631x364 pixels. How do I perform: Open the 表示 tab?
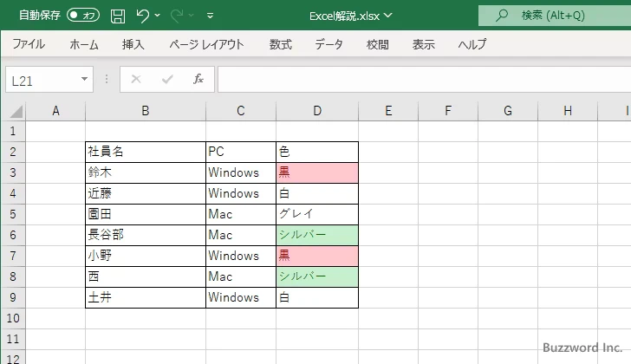point(423,44)
